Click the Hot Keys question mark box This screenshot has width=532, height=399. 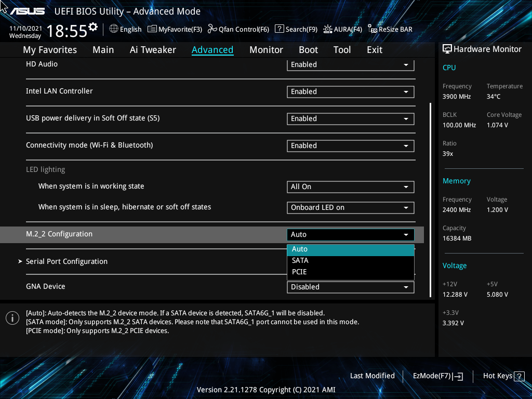[x=519, y=376]
